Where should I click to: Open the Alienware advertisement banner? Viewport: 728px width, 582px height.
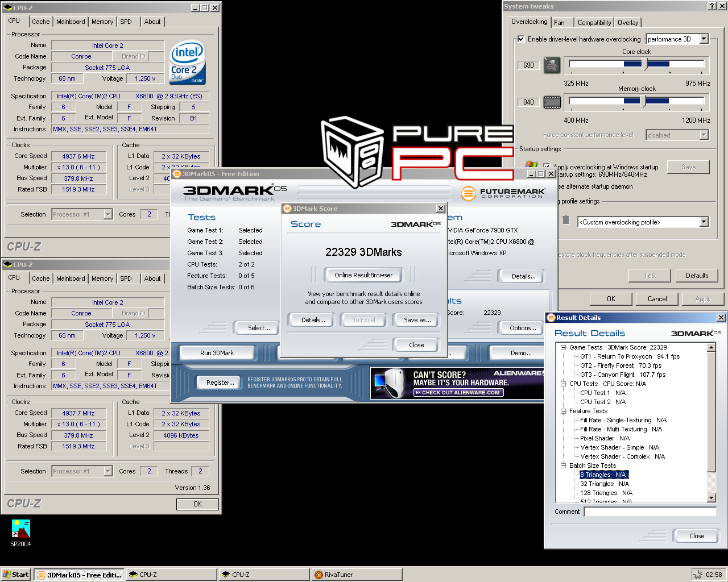coord(457,383)
